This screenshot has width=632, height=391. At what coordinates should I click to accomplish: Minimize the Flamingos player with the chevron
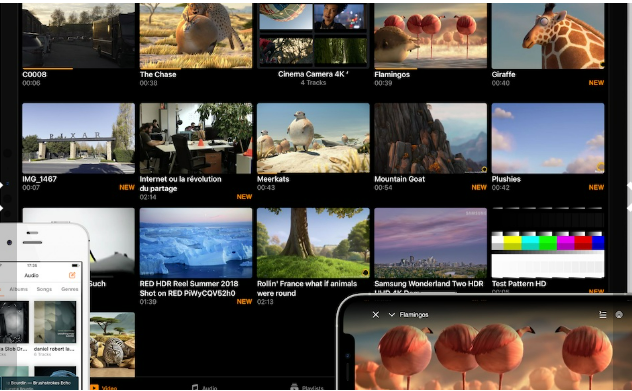(391, 314)
